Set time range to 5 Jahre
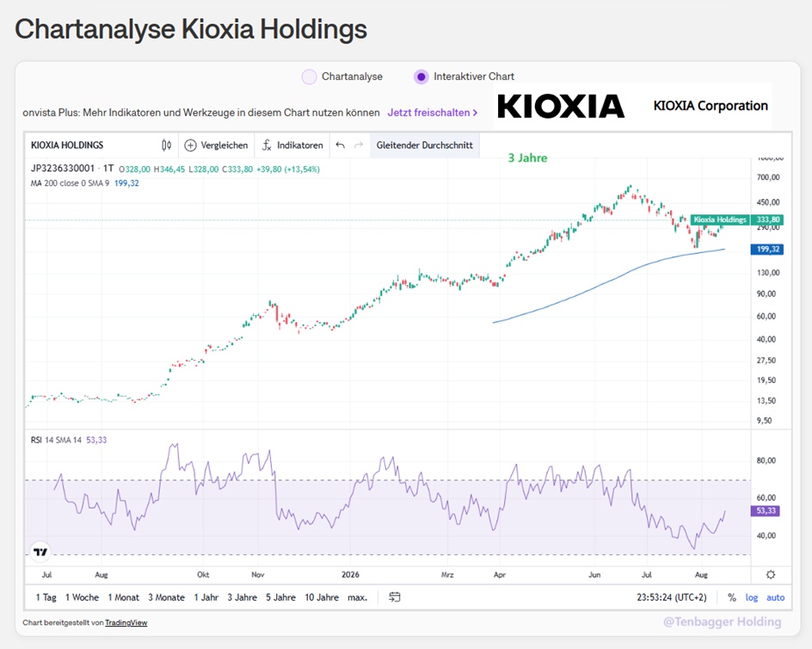The width and height of the screenshot is (812, 649). point(280,597)
